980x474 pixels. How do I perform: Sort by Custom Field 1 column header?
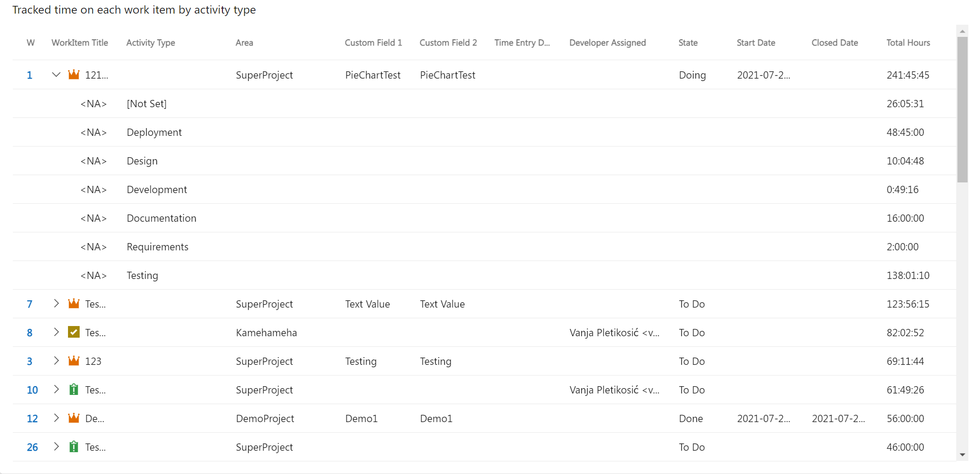373,43
